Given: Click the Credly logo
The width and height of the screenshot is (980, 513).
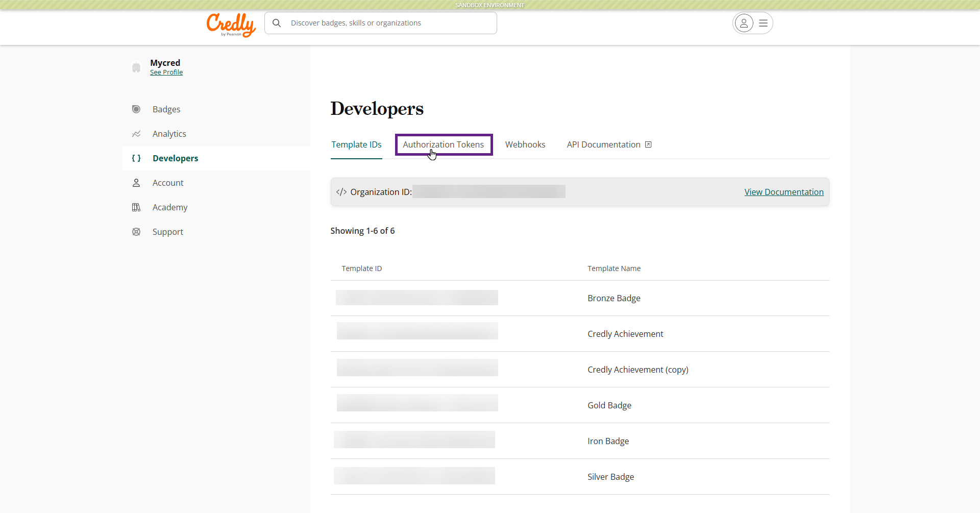Looking at the screenshot, I should point(231,25).
